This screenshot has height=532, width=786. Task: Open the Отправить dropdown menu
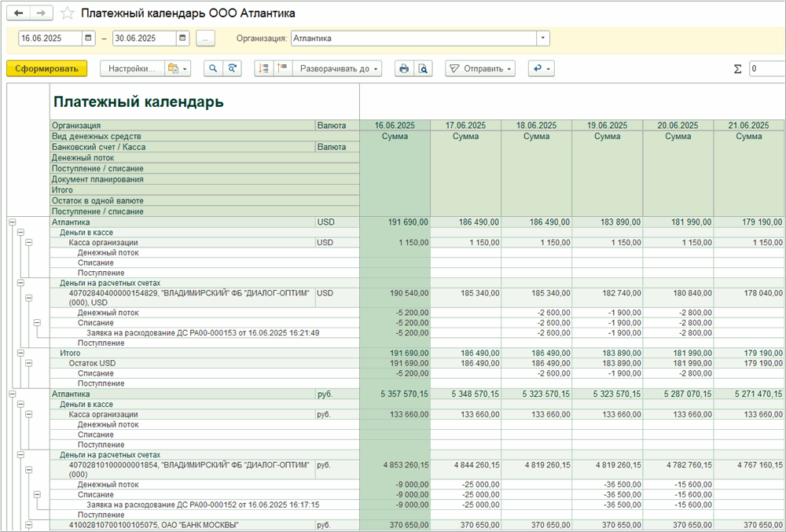click(479, 68)
